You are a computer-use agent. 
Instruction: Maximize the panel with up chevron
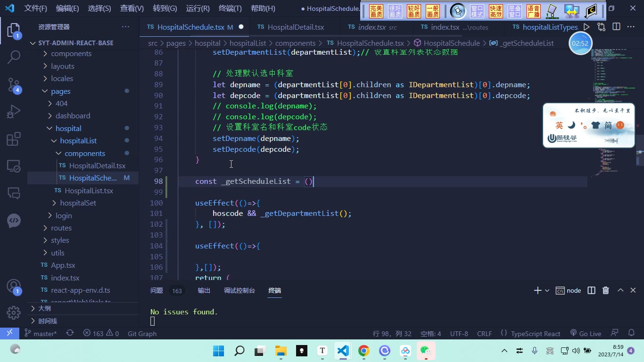[620, 290]
